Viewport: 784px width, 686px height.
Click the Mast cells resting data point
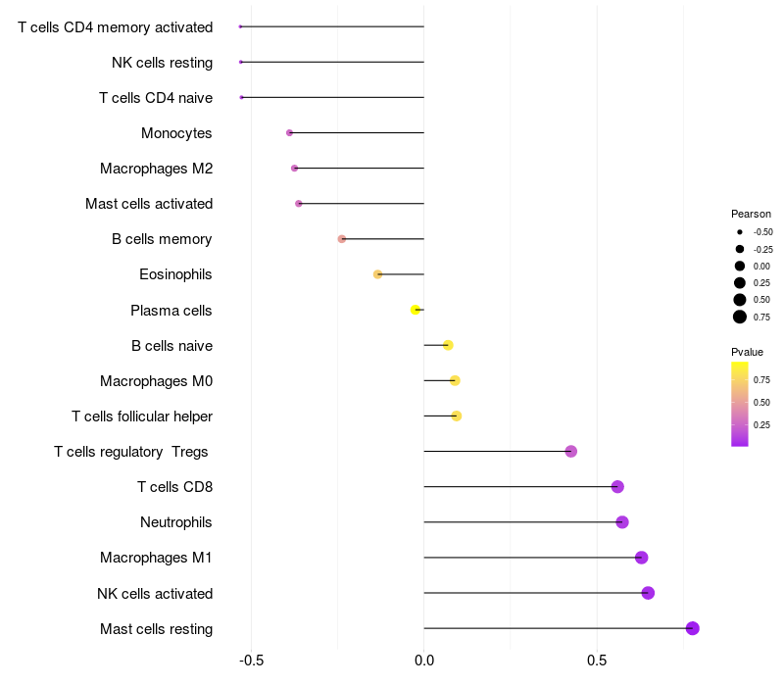point(692,628)
